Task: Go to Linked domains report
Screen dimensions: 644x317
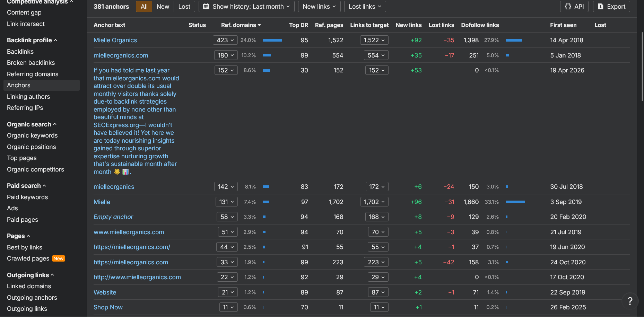Action: point(29,286)
